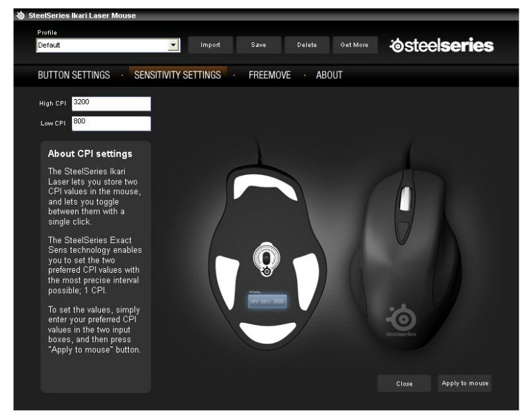Click the CPI display on mouse underside
The image size is (528, 420).
pyautogui.click(x=267, y=301)
